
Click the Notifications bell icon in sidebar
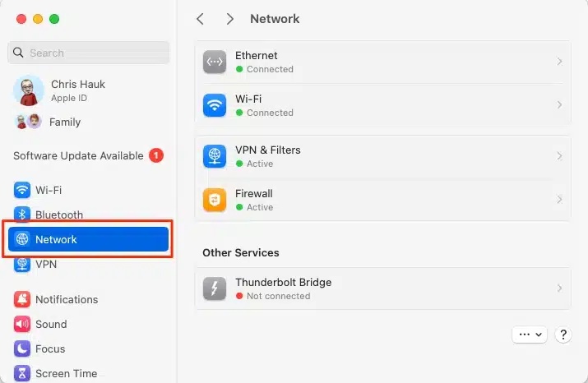[x=22, y=299]
